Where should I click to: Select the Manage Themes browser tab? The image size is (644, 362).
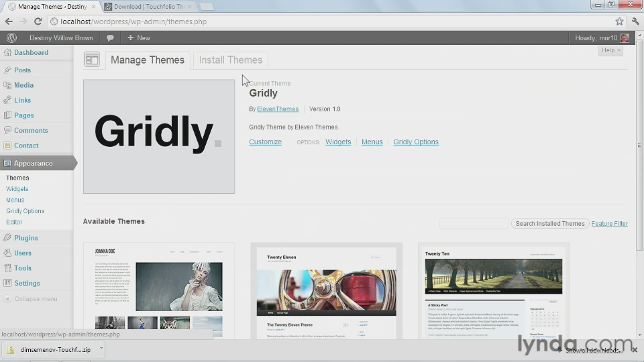point(52,7)
